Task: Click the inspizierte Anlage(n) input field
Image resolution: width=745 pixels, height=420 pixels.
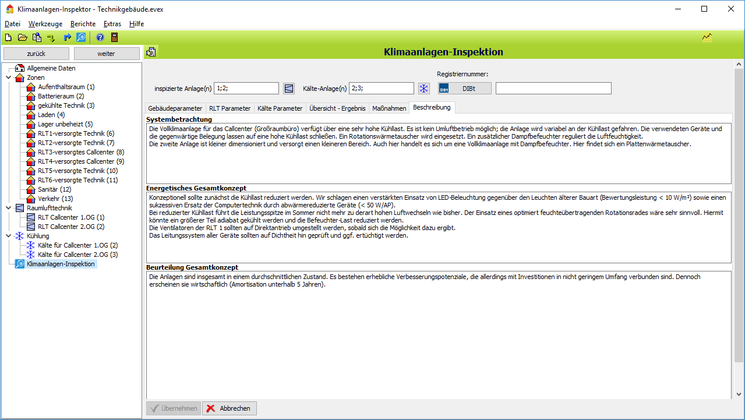Action: coord(246,88)
